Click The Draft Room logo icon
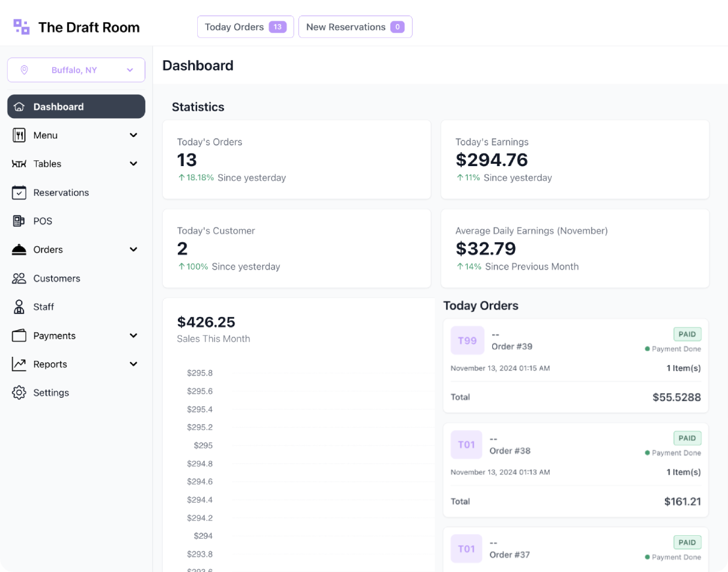 (x=22, y=27)
